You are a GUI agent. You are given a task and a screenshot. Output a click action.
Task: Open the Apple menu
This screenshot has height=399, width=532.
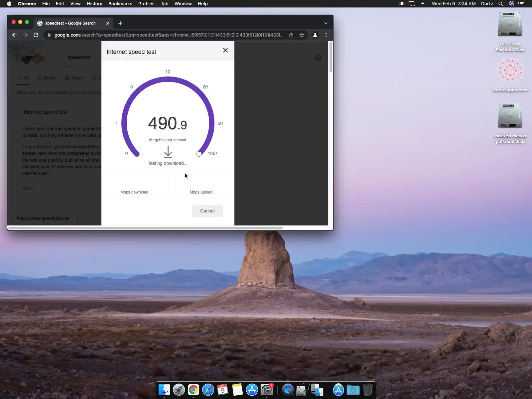[x=9, y=4]
